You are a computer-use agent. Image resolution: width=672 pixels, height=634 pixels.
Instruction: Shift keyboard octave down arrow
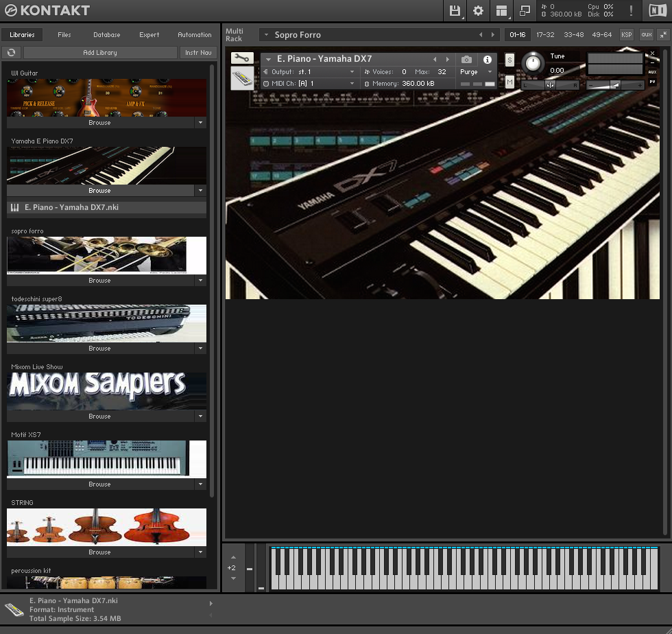(x=233, y=578)
